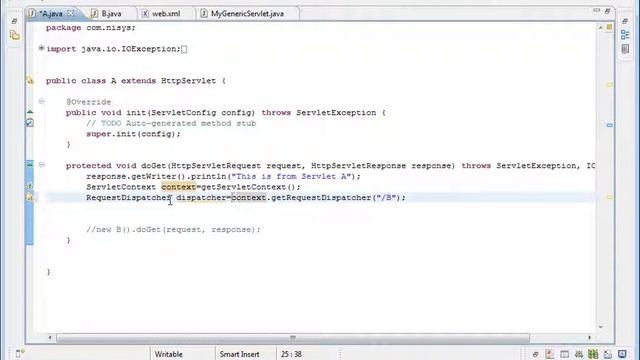Screen dimensions: 640x360
Task: Click the override marker beside doGet method
Action: click(x=30, y=164)
